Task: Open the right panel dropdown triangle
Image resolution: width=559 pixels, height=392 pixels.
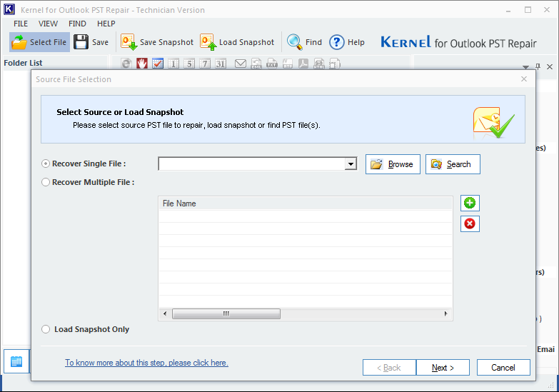Action: tap(525, 67)
